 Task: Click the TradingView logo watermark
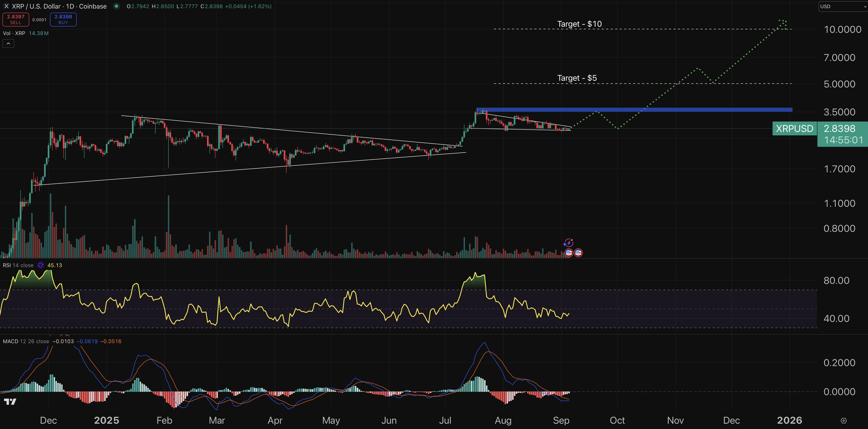pos(10,401)
